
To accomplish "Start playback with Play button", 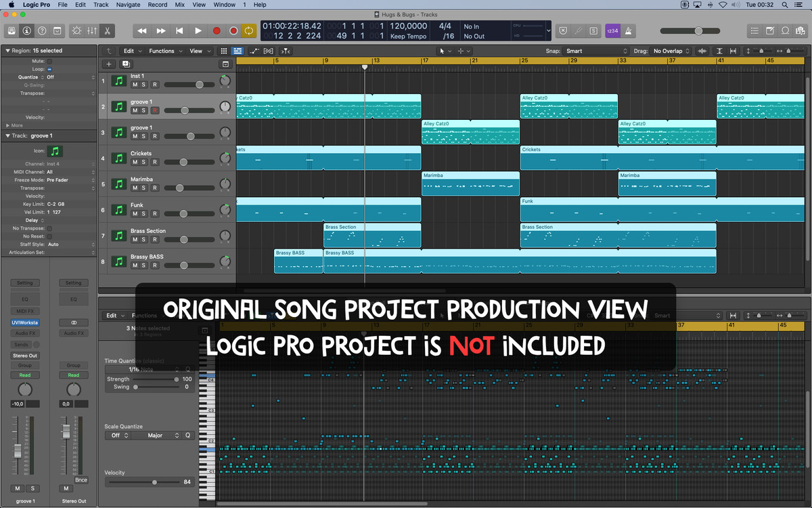I will (198, 30).
